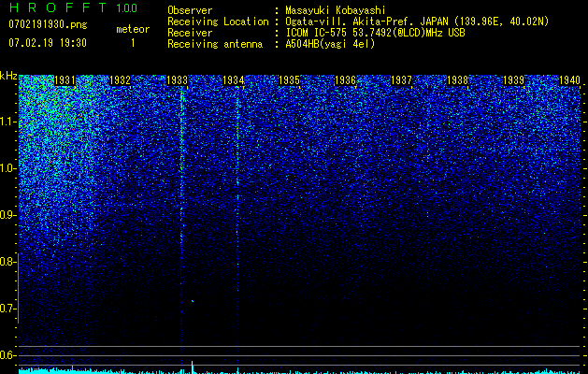Click the 0.9 frequency axis label
Screen dimensions: 588x374
[7, 215]
